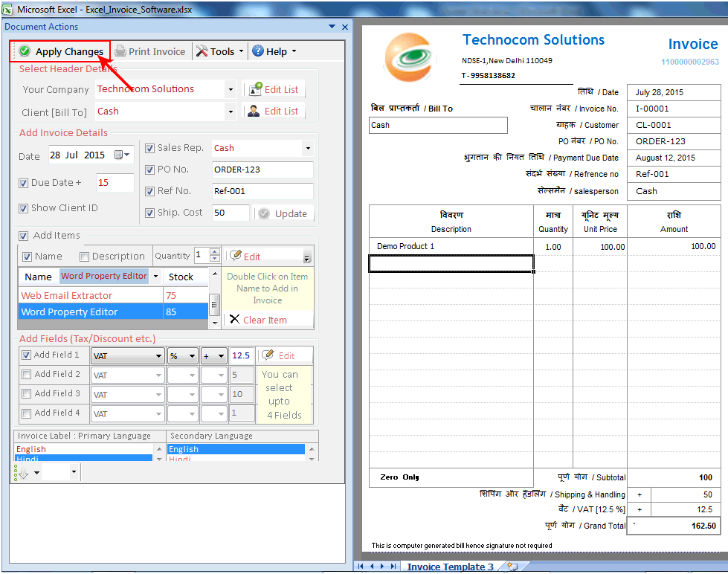Click the pencil Edit icon in Add Items
728x574 pixels.
pos(236,255)
